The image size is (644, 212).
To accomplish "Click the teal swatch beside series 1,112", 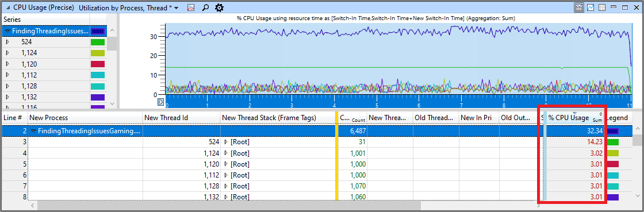I will click(98, 75).
